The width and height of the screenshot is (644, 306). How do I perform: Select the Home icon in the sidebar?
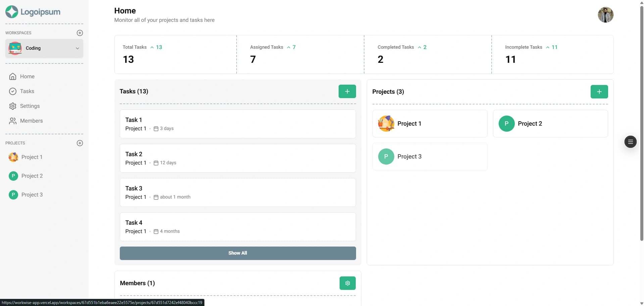12,76
